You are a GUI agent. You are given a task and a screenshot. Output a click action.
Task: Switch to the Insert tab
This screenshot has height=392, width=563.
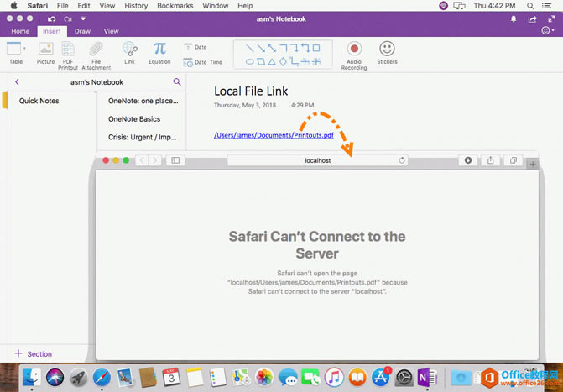(52, 31)
